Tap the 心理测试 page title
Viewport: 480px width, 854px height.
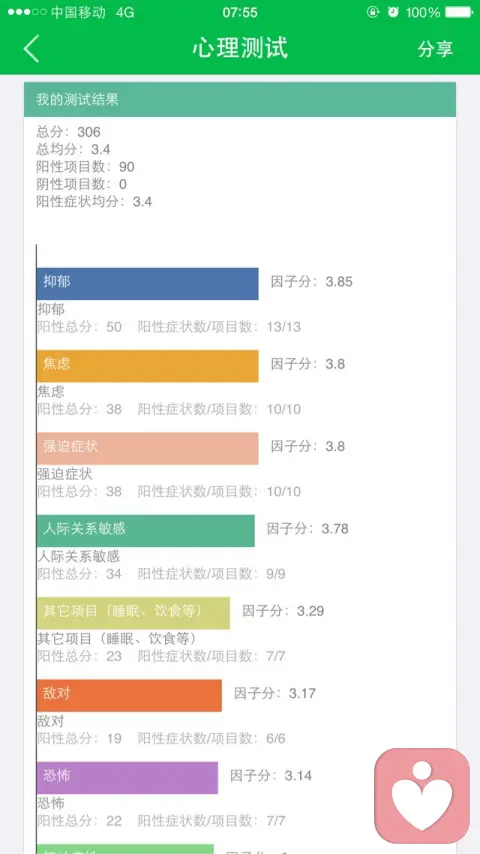pyautogui.click(x=240, y=48)
